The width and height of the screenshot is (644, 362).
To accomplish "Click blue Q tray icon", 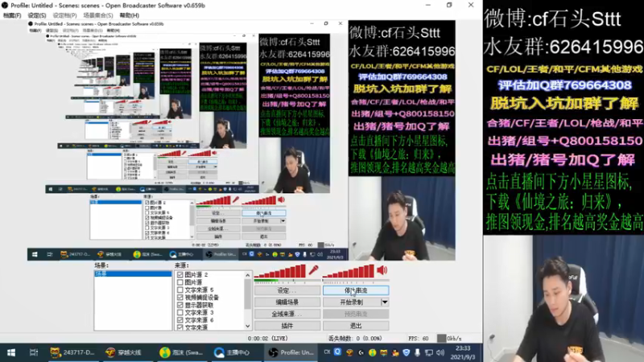I will point(337,352).
